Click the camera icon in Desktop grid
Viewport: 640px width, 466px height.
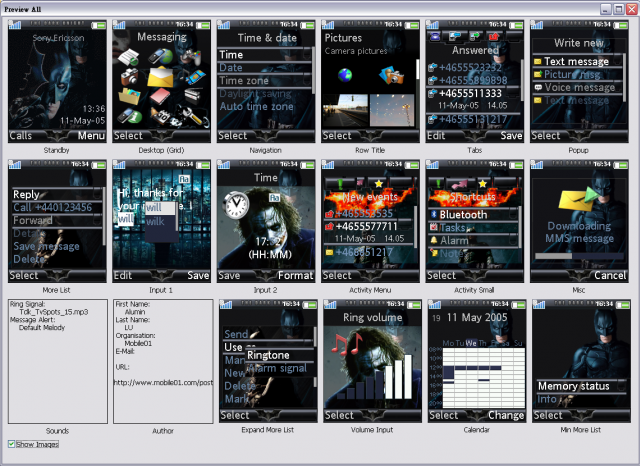click(x=129, y=76)
